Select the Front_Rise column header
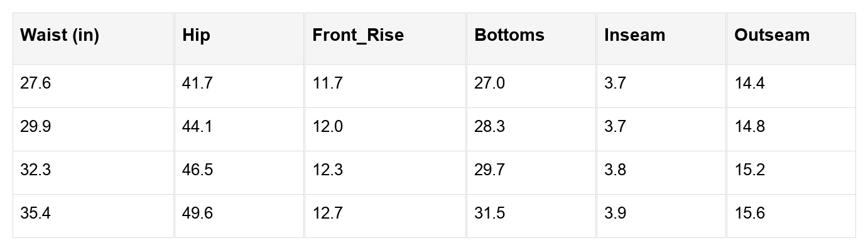Screen dimensions: 868x250 (x=385, y=38)
